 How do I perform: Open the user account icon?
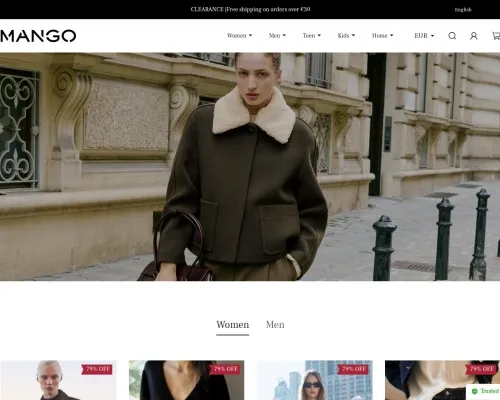point(474,36)
